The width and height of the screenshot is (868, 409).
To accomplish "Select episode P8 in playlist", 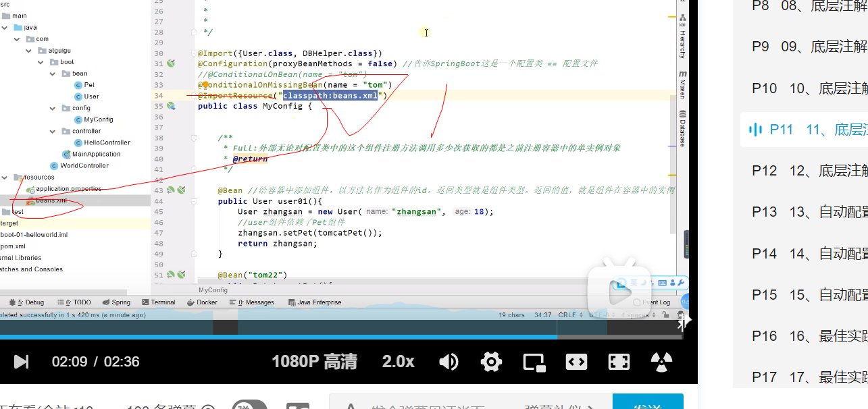I will (x=810, y=5).
